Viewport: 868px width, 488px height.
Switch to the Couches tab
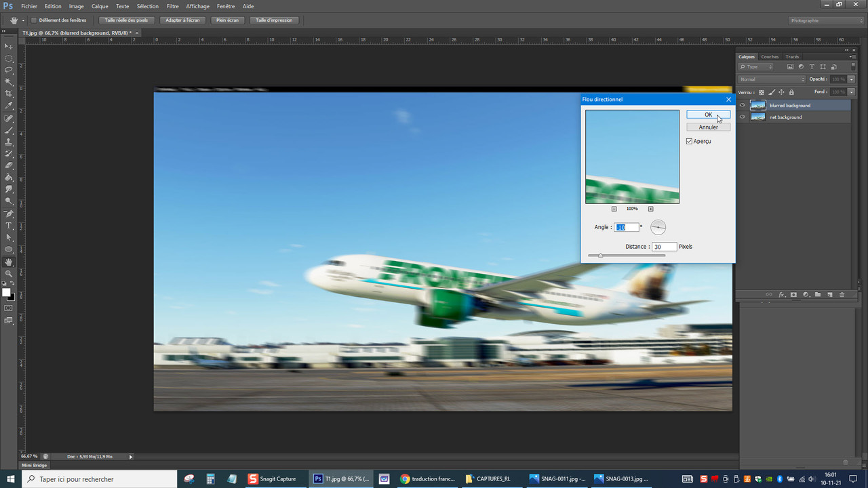click(x=770, y=57)
